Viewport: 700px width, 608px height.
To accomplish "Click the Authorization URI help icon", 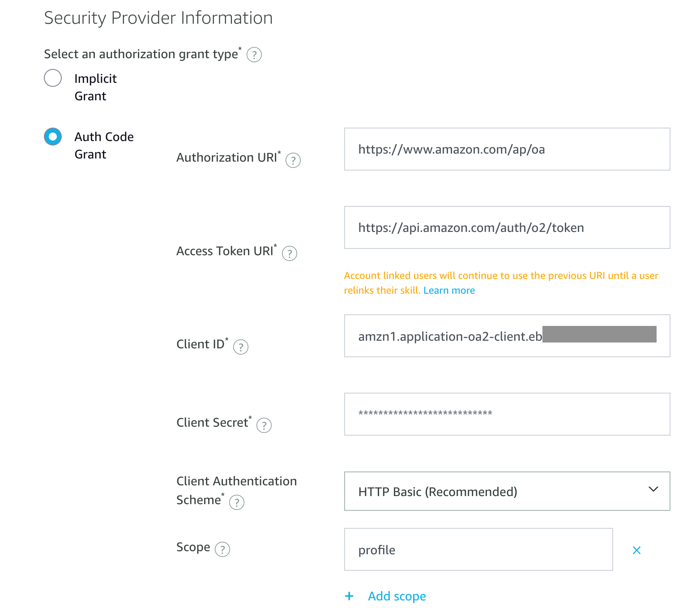I will tap(293, 160).
